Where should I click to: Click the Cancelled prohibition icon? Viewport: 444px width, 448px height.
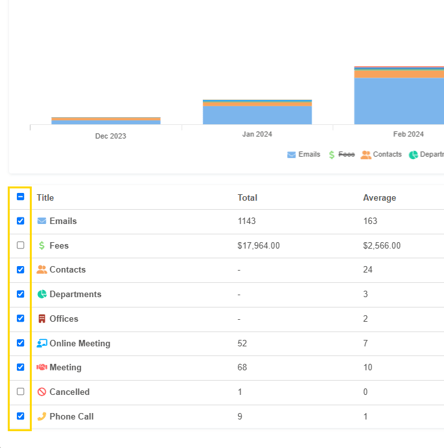42,392
